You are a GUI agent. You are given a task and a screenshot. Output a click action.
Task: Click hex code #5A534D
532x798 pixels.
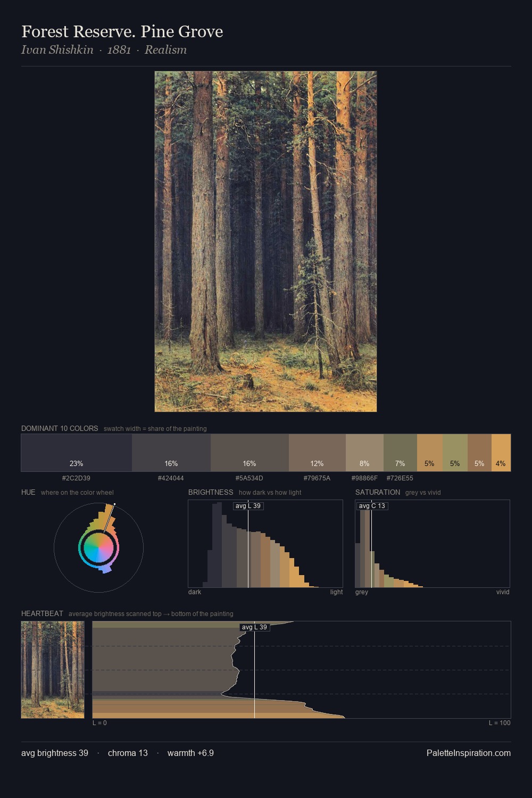pyautogui.click(x=250, y=478)
